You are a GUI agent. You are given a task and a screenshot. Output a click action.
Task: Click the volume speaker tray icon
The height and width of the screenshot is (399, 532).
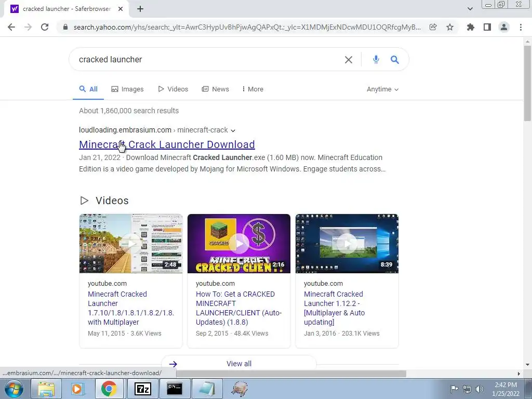(x=480, y=389)
